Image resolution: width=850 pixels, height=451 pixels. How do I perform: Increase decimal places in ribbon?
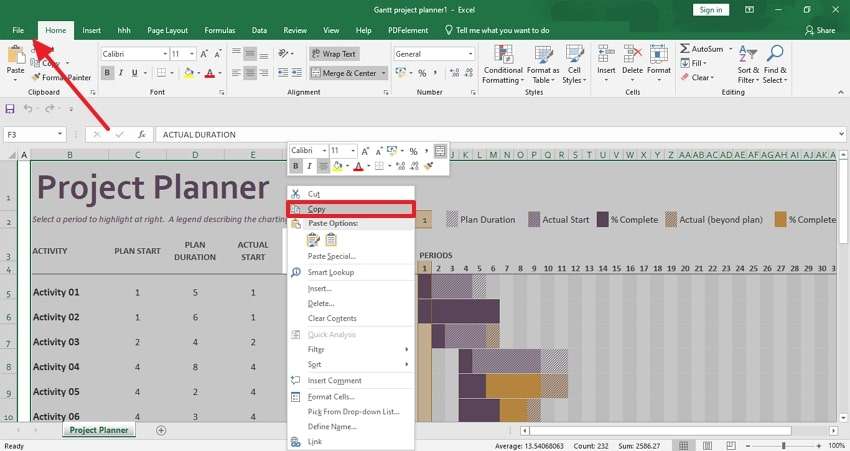455,73
